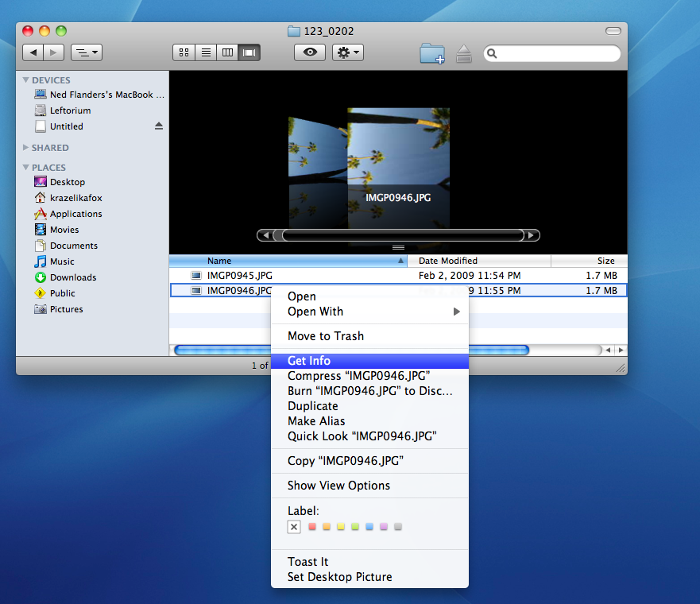Click the eject icon in toolbar
This screenshot has height=604, width=700.
[464, 53]
